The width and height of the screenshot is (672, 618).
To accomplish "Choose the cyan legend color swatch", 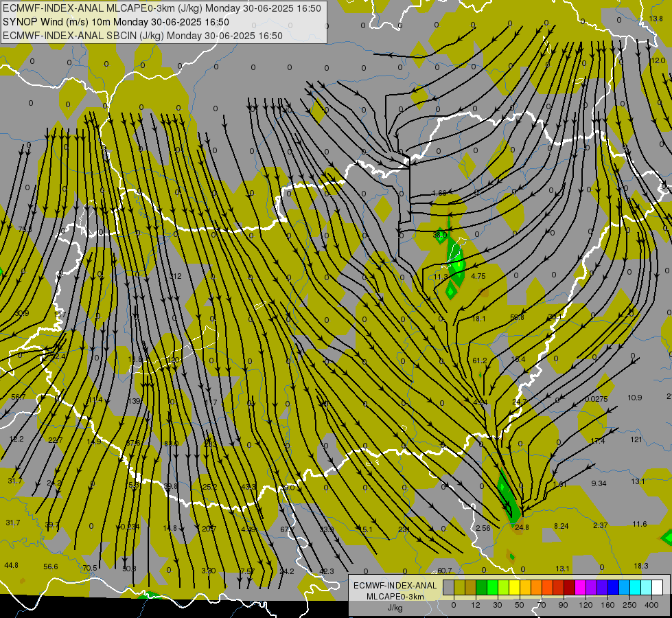I will point(635,587).
